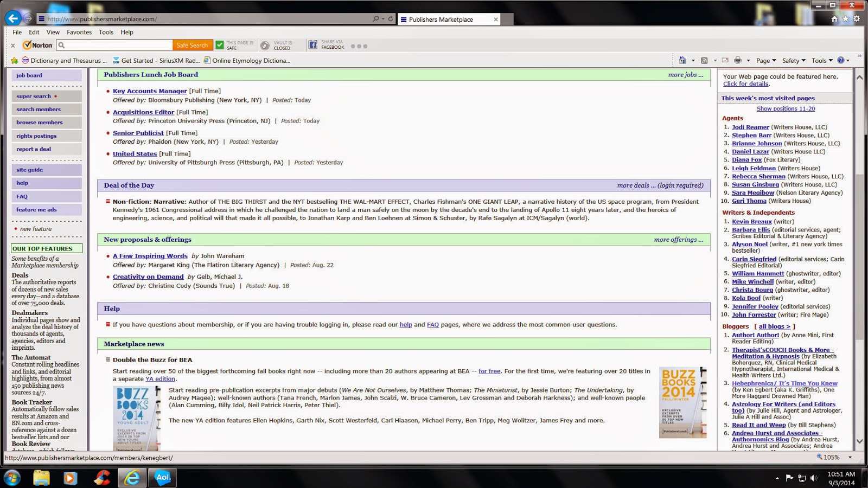Open the Buzz Books 2014 Young Adult cover
Screen dimensions: 868x488
click(x=137, y=418)
